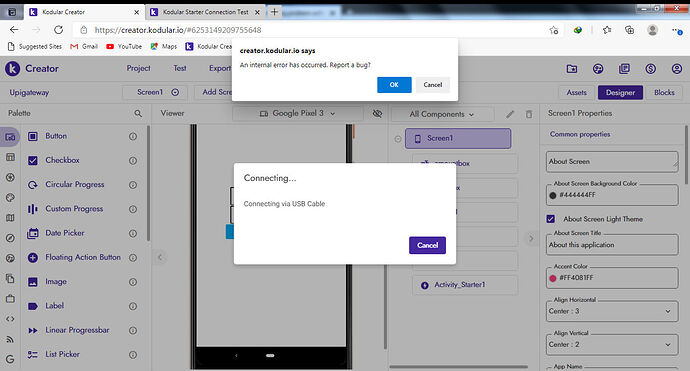Image resolution: width=690 pixels, height=371 pixels.
Task: Click the delete component trash icon
Action: pyautogui.click(x=529, y=114)
